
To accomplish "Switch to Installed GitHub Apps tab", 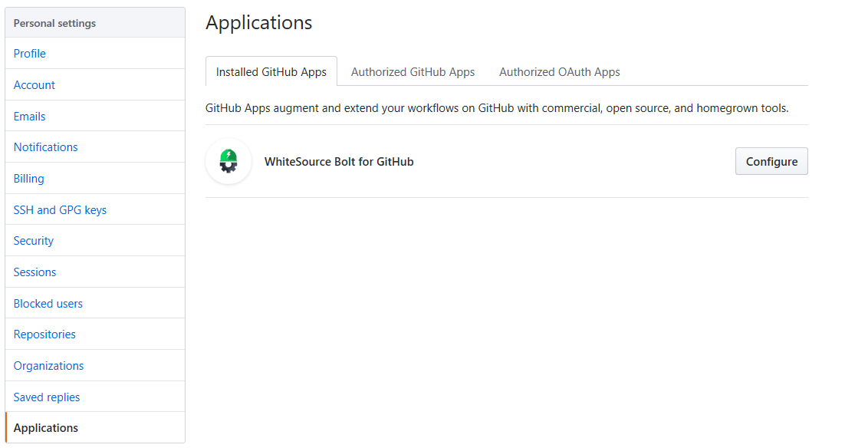I will point(271,72).
